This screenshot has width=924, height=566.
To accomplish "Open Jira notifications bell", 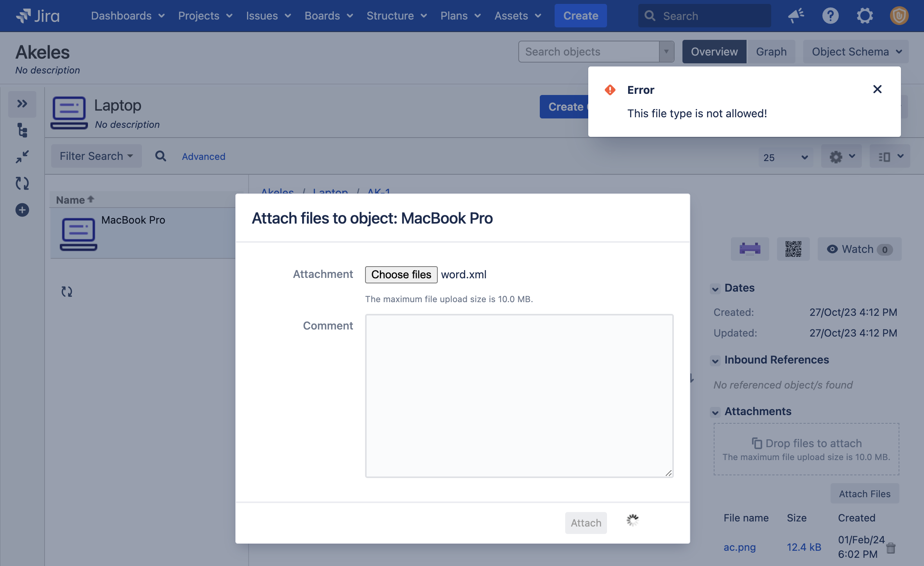I will 796,16.
